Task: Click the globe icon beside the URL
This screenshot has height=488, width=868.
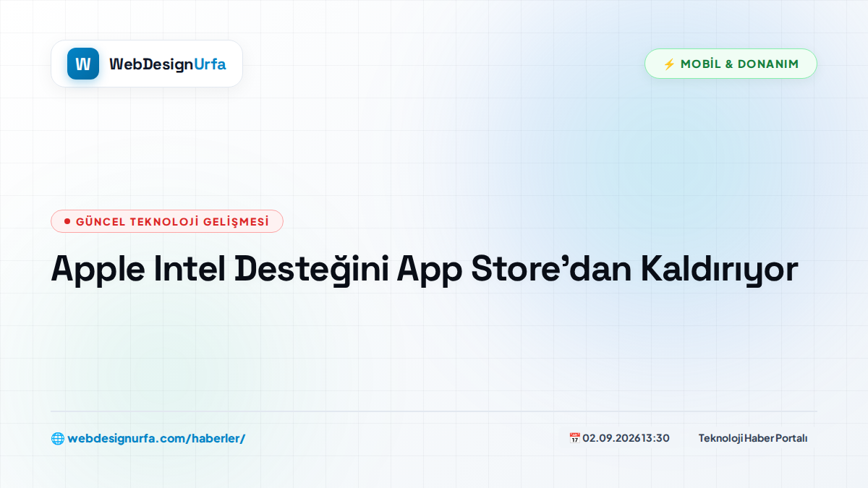Action: (x=57, y=438)
